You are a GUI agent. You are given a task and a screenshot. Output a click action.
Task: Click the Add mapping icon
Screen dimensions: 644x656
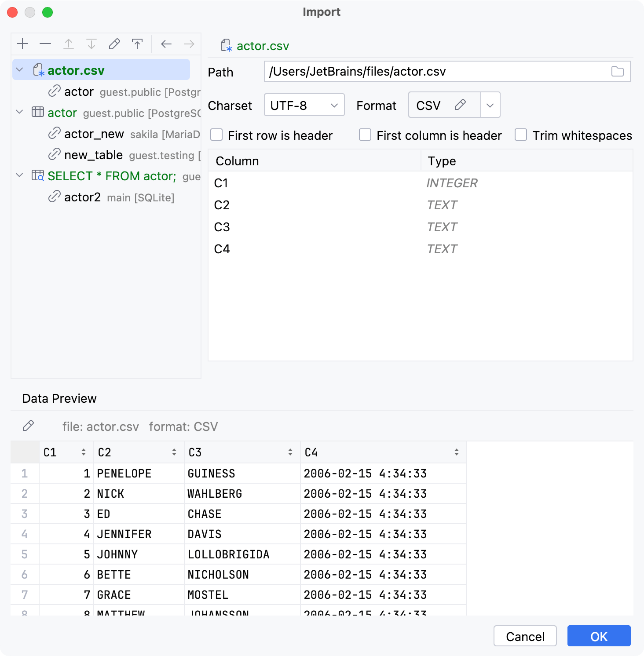click(x=22, y=44)
